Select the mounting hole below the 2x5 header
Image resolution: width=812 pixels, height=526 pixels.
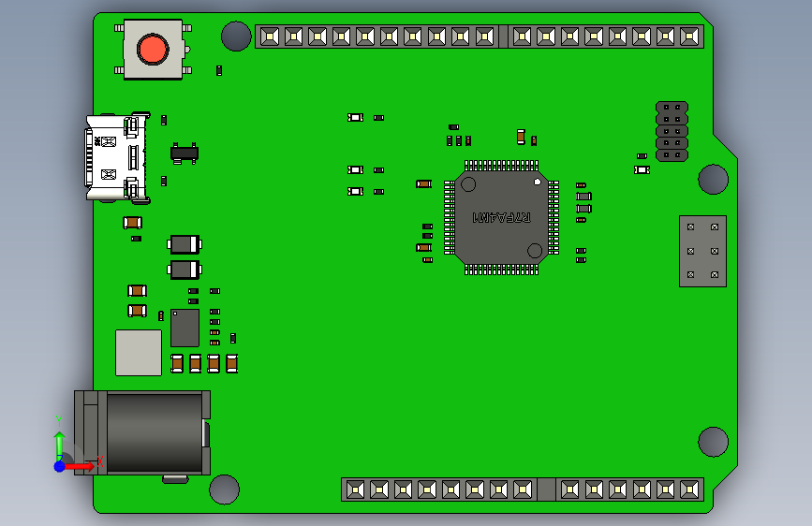[713, 179]
